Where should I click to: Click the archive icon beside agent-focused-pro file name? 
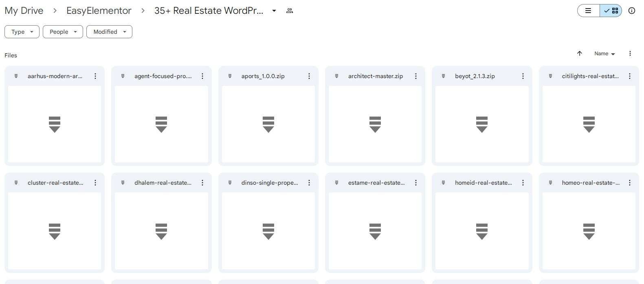pos(123,76)
